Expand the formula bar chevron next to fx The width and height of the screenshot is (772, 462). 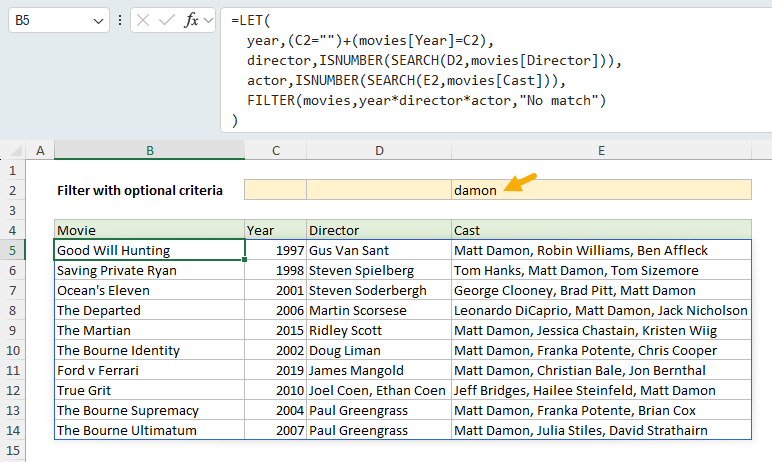(x=208, y=21)
